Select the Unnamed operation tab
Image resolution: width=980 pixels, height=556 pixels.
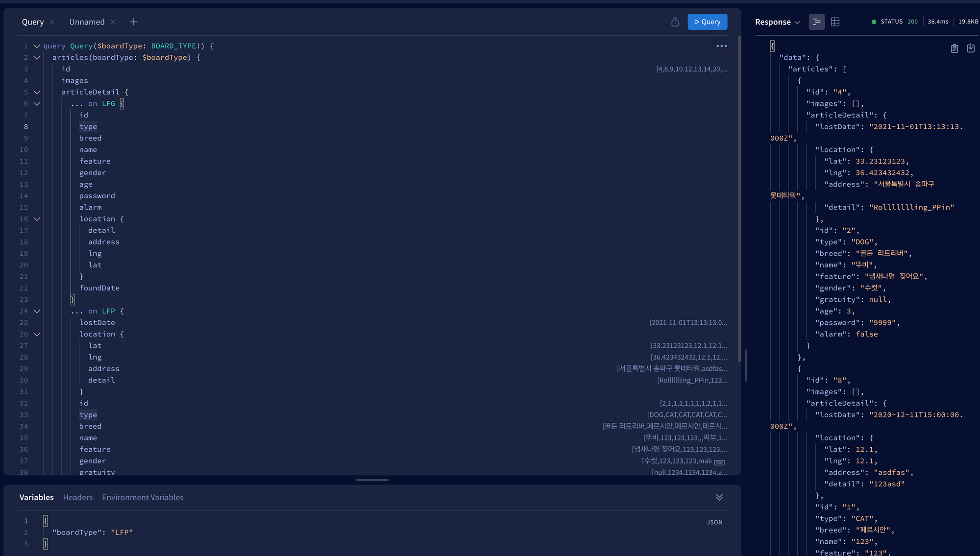pos(87,22)
